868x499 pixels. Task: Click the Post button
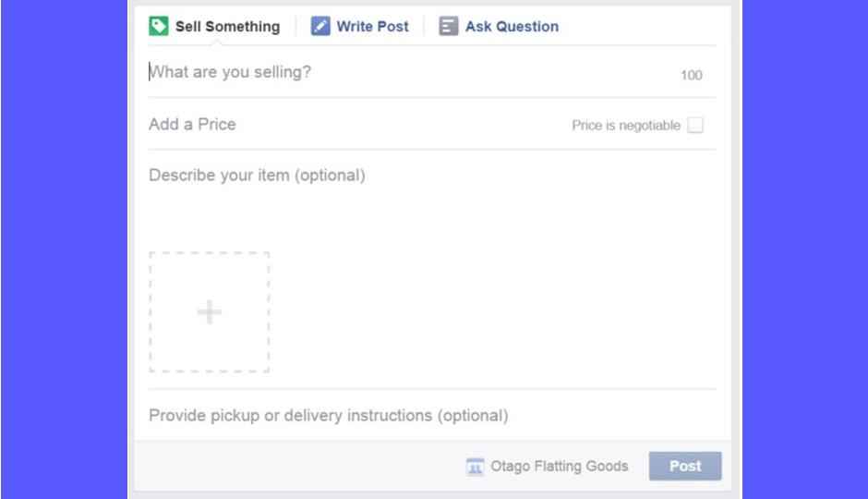pyautogui.click(x=685, y=467)
